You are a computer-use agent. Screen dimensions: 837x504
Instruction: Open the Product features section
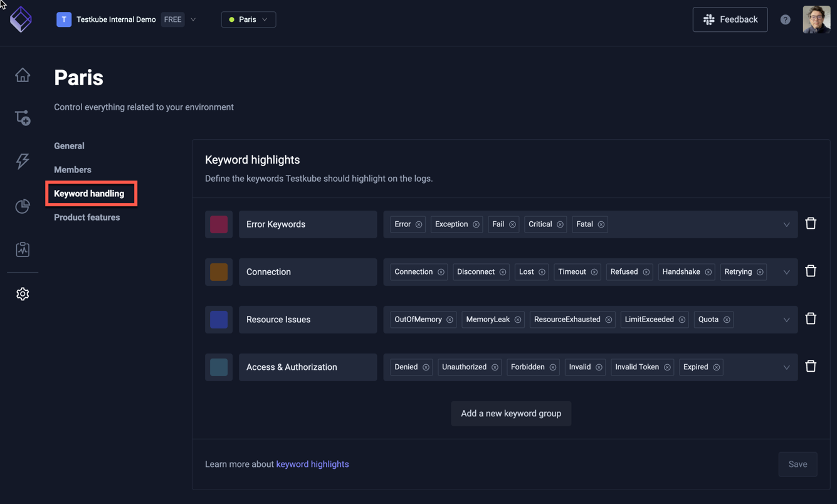pyautogui.click(x=87, y=217)
